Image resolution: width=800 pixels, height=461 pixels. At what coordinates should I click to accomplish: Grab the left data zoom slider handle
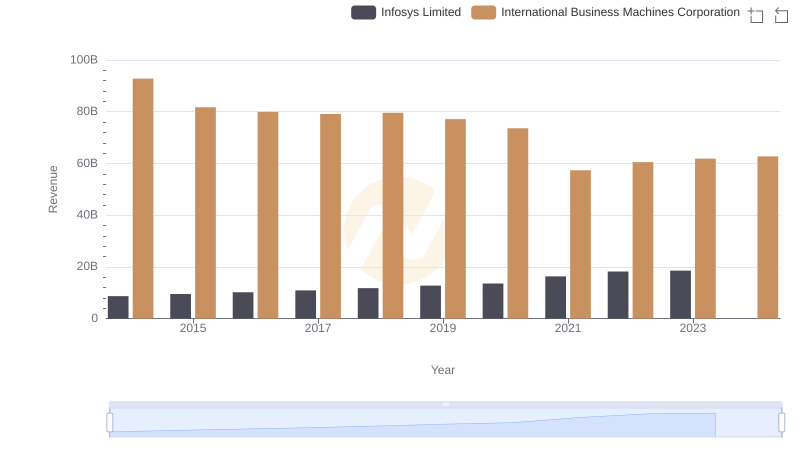(x=110, y=423)
